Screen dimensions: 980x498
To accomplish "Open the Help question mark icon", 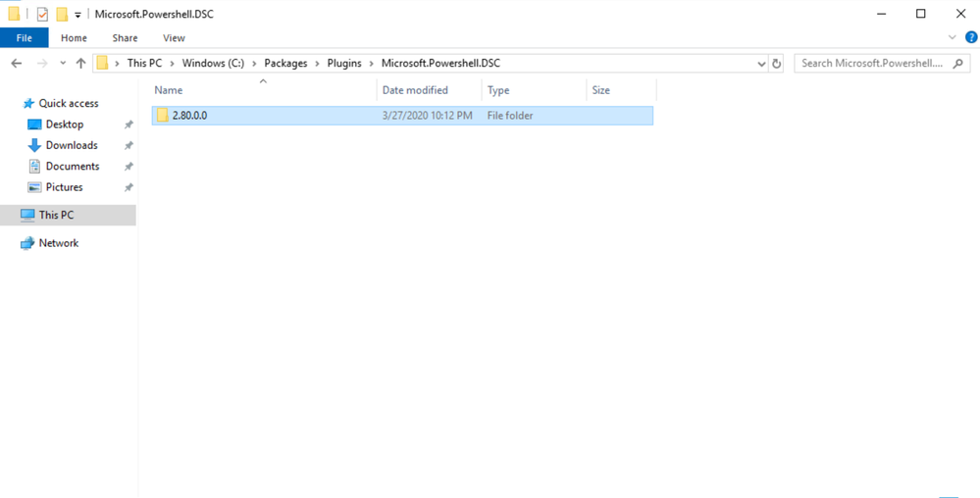I will pos(970,37).
